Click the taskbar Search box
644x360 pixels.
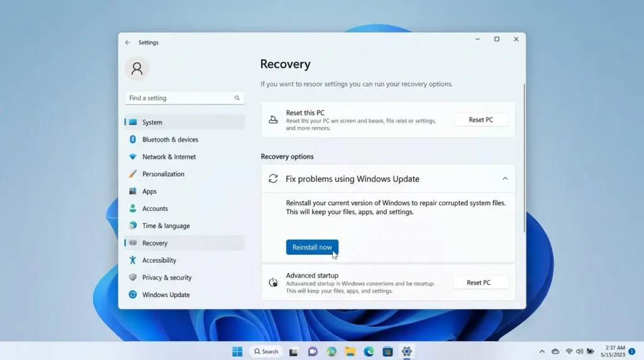(266, 351)
